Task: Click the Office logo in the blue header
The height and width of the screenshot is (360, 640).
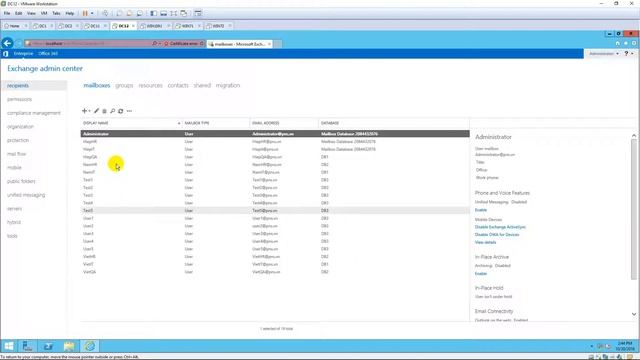Action: click(x=5, y=53)
